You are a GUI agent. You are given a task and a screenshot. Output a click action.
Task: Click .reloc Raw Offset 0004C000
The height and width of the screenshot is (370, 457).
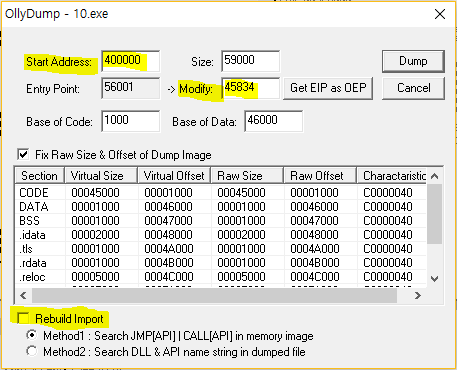click(315, 277)
